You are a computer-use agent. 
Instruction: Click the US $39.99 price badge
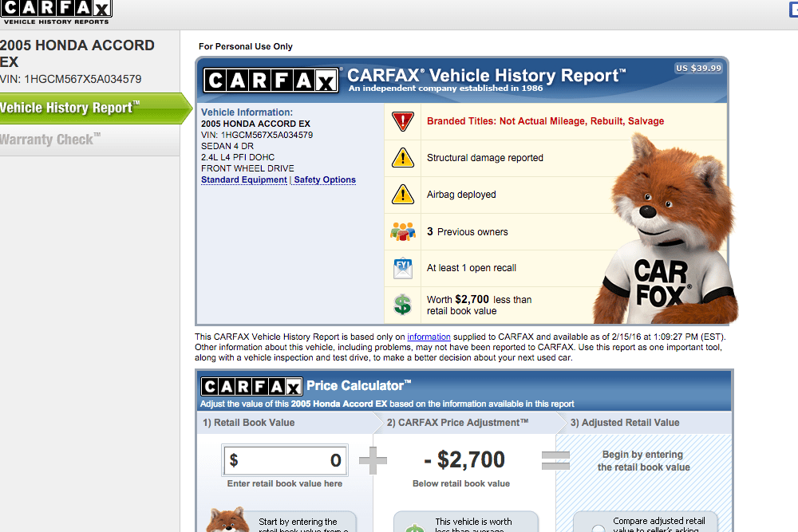698,68
